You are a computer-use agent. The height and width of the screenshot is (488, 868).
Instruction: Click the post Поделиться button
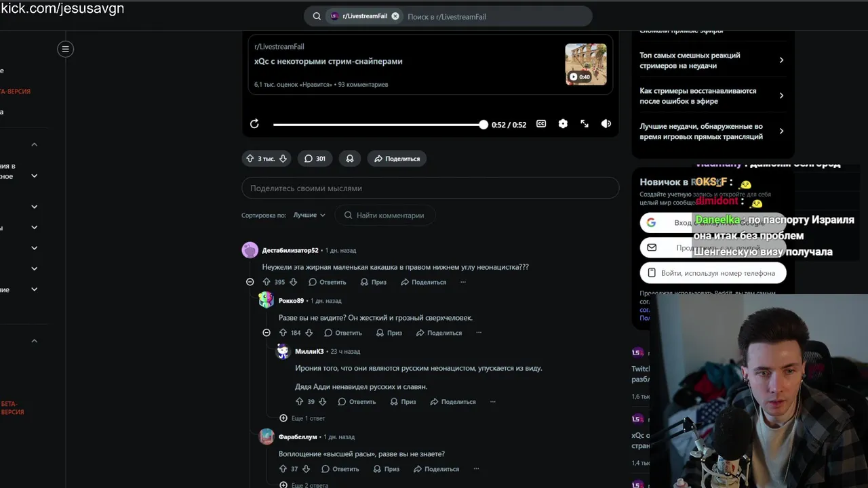pos(397,159)
